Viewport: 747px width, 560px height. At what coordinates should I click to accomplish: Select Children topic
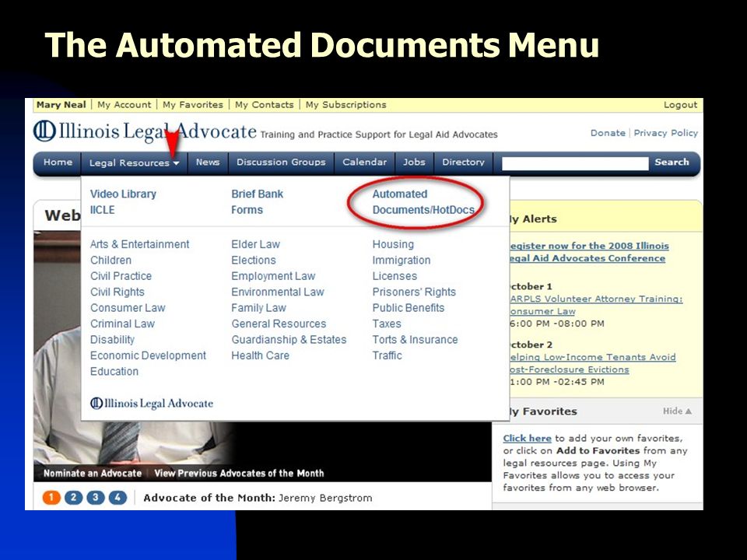point(110,261)
